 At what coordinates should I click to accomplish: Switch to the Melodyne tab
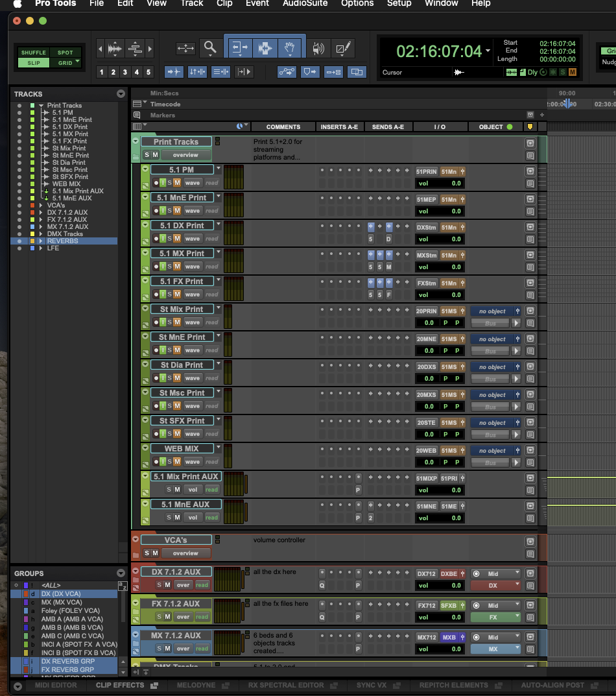coord(196,686)
